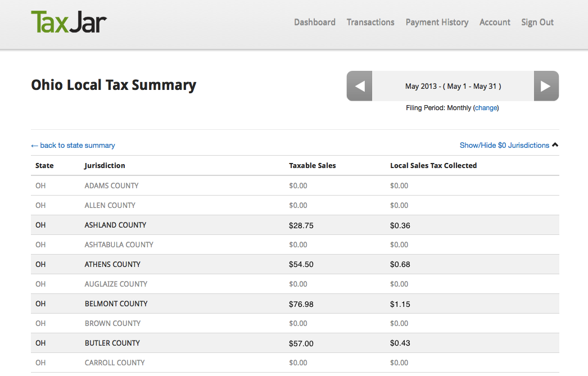Open the Account nav item
The height and width of the screenshot is (376, 588).
(495, 22)
